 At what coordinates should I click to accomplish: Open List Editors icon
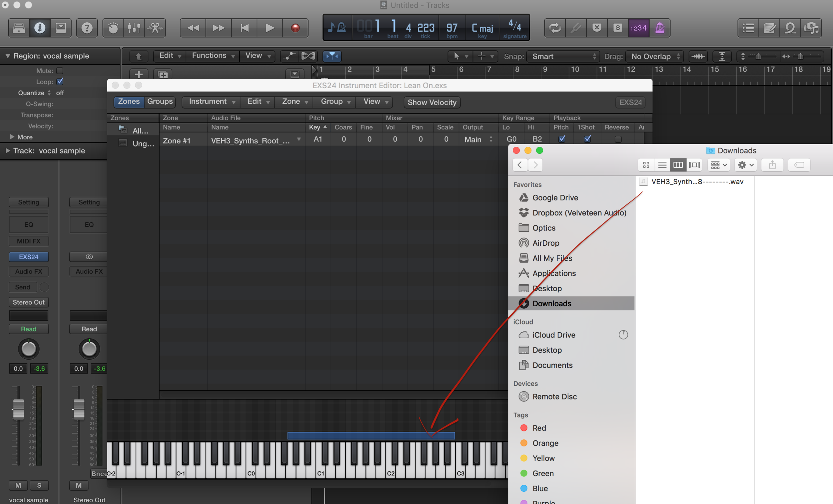point(748,28)
